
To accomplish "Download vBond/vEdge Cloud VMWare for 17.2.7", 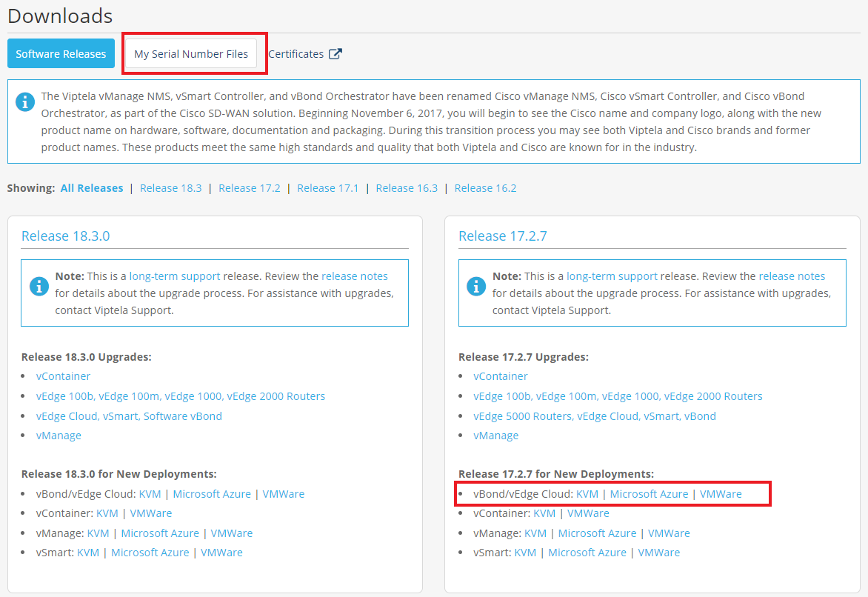I will pyautogui.click(x=720, y=494).
